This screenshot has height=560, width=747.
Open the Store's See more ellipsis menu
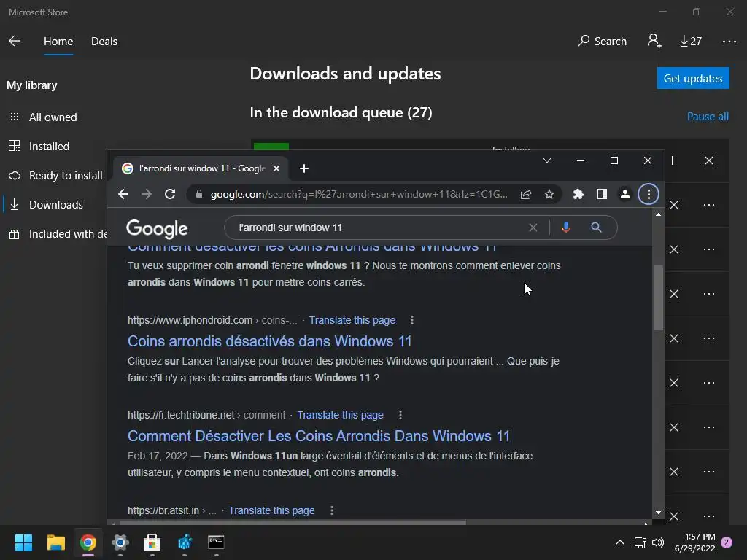(729, 42)
